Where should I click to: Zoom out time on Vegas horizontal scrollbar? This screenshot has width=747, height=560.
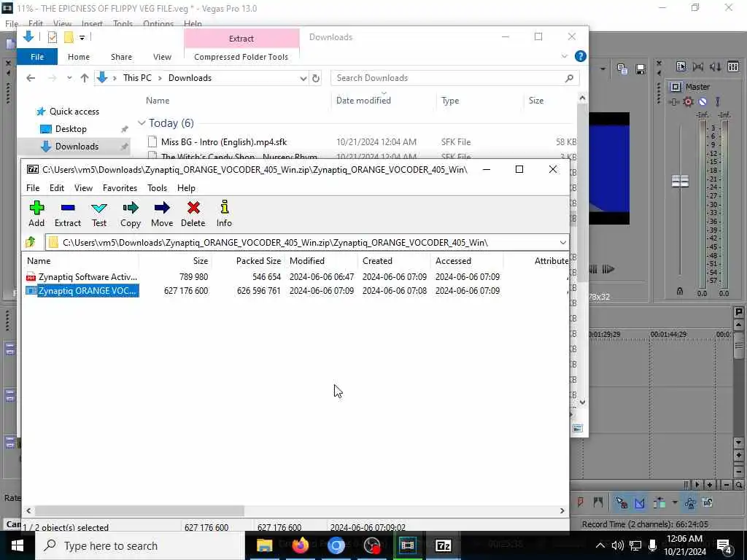pos(727,485)
